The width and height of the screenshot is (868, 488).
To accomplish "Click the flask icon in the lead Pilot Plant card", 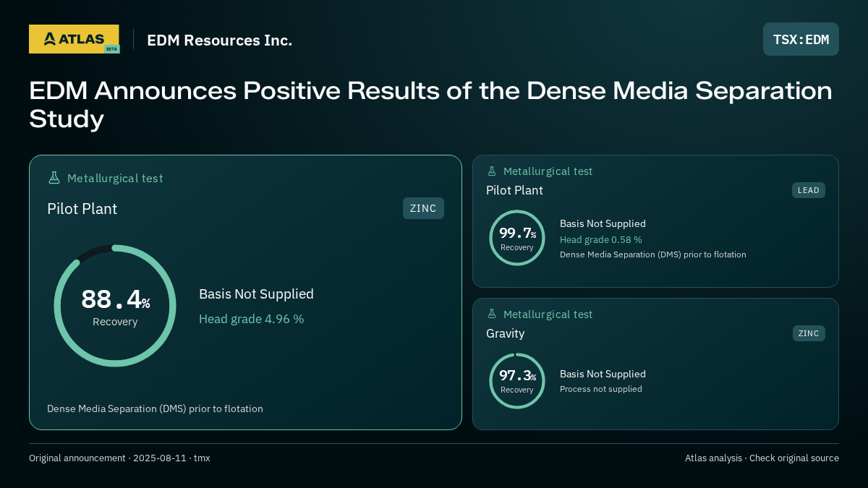I will pyautogui.click(x=492, y=171).
